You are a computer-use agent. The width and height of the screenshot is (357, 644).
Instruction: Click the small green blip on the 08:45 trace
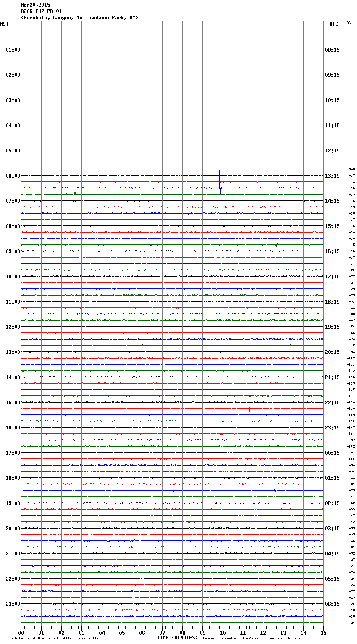(x=276, y=245)
